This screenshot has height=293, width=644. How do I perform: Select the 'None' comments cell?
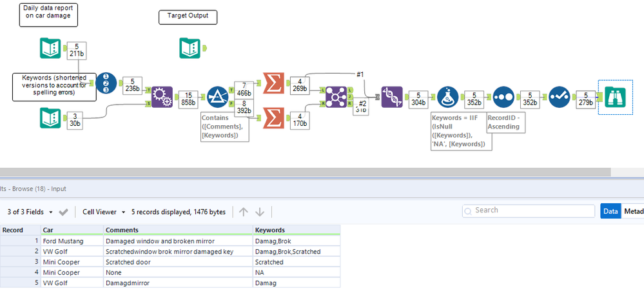click(178, 272)
